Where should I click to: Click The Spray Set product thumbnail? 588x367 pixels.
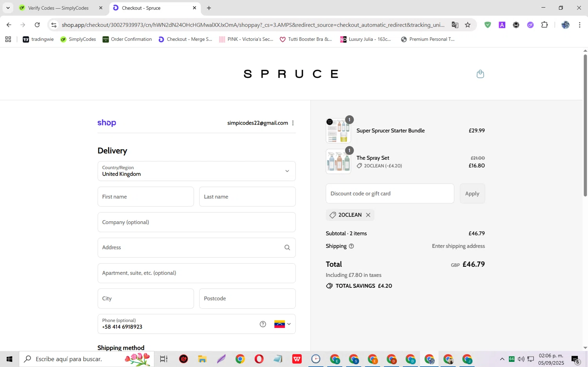(338, 161)
